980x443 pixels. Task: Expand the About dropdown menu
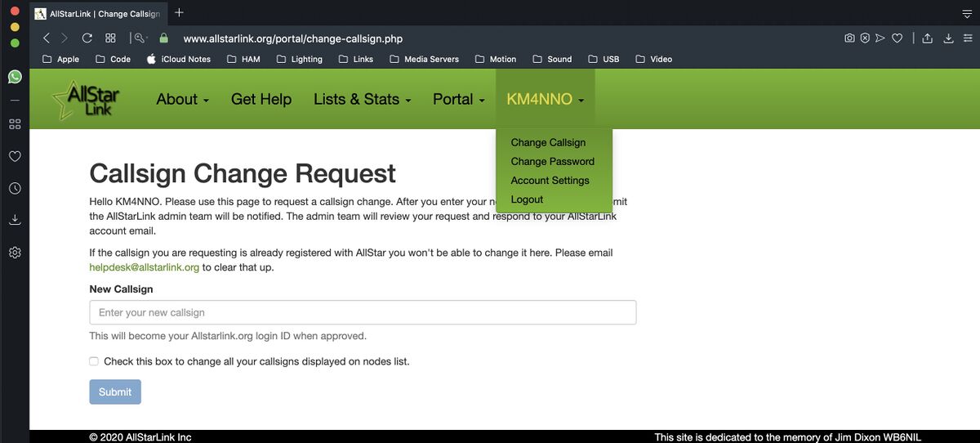[182, 99]
